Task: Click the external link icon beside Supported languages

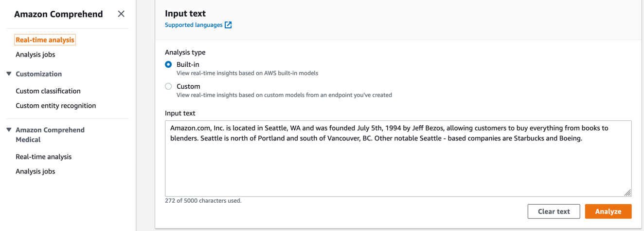Action: pos(228,25)
